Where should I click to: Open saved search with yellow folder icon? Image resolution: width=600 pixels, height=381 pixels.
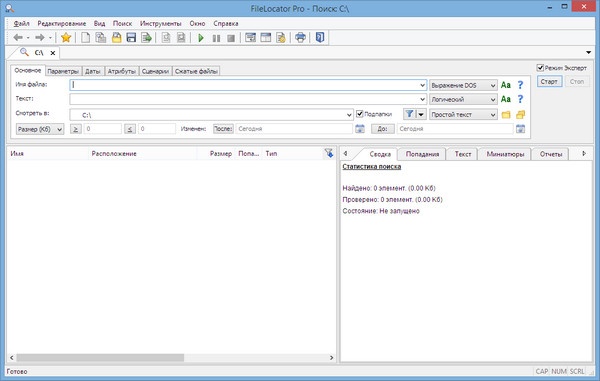116,37
